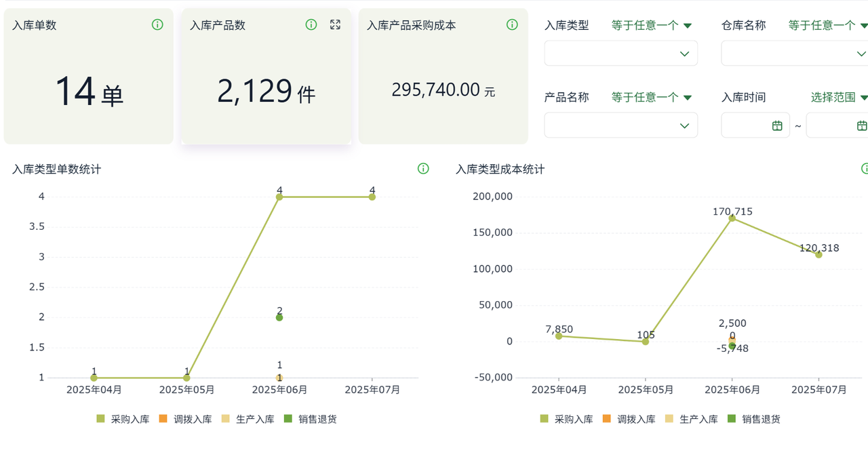Click the 销售退货 data point valued 2
The height and width of the screenshot is (459, 868).
tap(279, 317)
